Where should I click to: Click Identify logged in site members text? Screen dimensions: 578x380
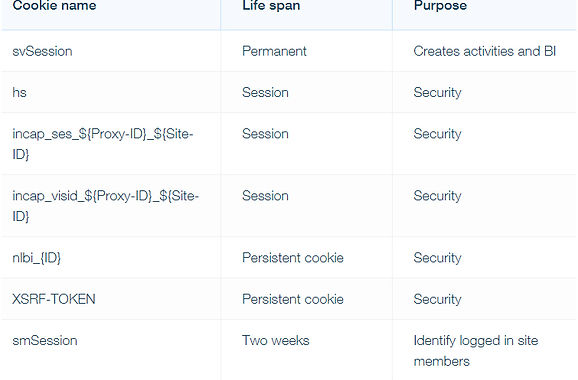point(476,351)
